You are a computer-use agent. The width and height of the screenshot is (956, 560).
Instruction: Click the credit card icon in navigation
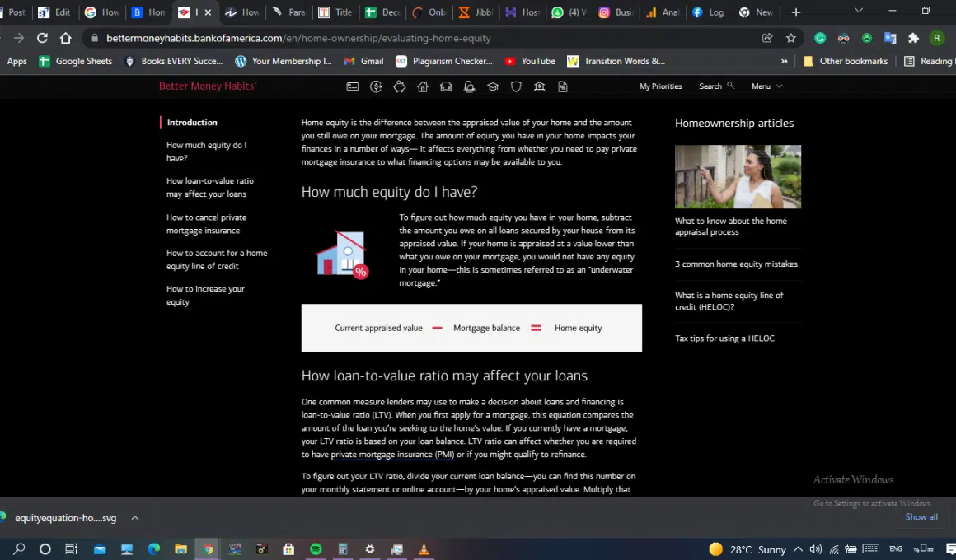pos(353,86)
